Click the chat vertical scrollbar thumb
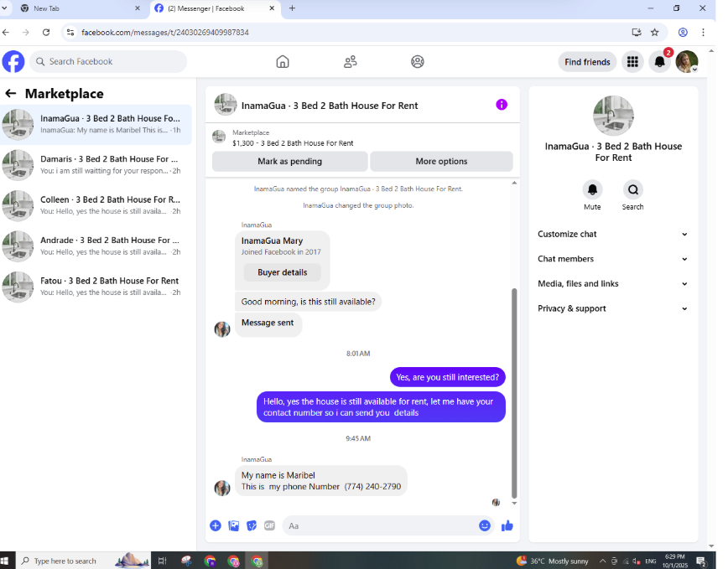728x569 pixels. (x=514, y=393)
